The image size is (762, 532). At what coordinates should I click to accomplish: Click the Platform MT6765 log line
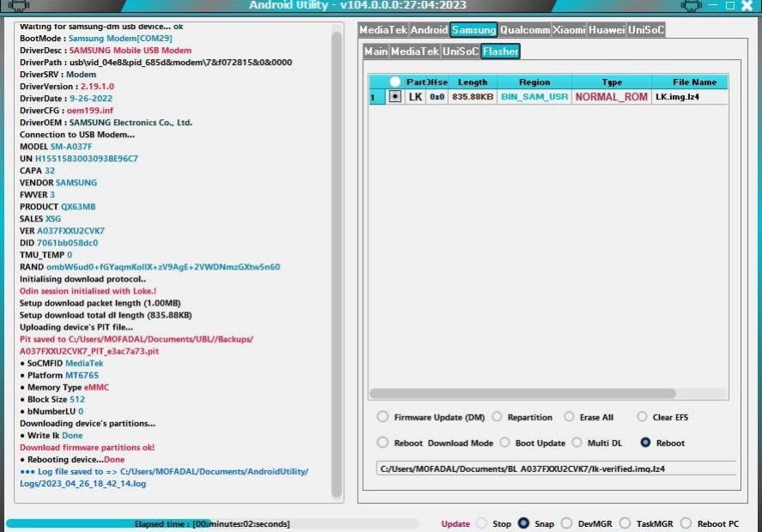click(59, 375)
